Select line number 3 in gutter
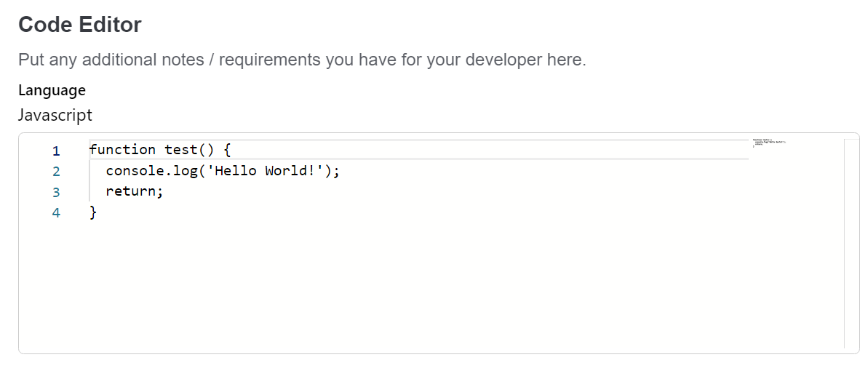The image size is (868, 368). (56, 193)
